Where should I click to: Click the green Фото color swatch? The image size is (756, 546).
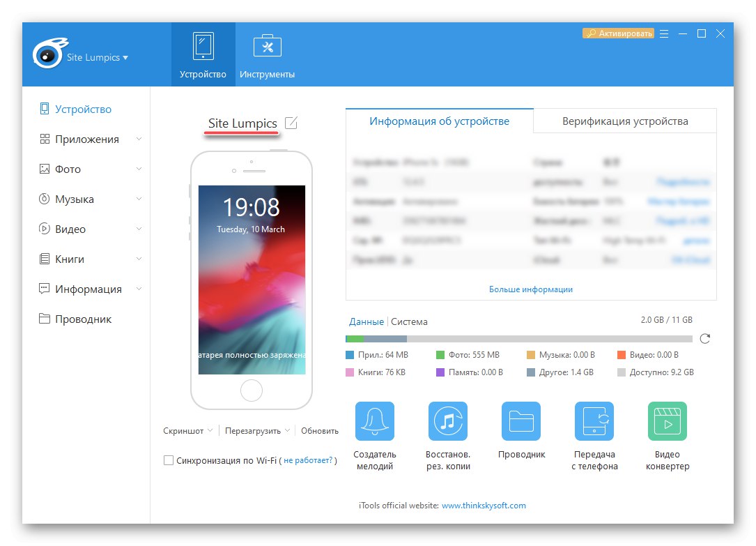click(440, 355)
